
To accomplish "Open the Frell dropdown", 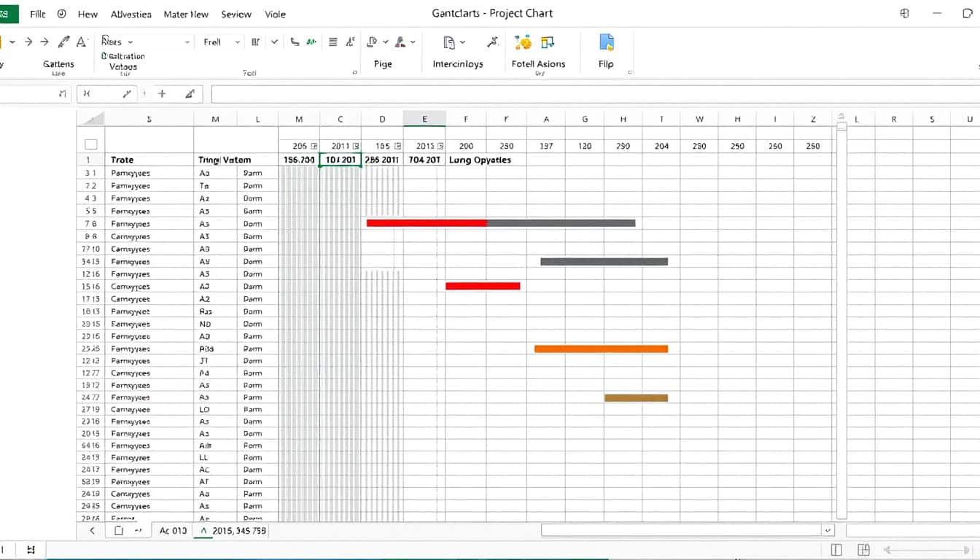I will (x=238, y=42).
